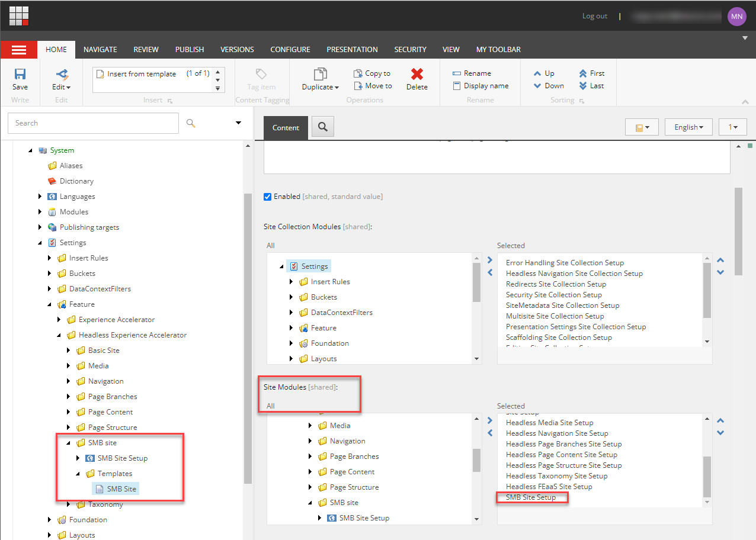Collapse the SMB site folder in left tree
Image resolution: width=756 pixels, height=540 pixels.
click(69, 443)
